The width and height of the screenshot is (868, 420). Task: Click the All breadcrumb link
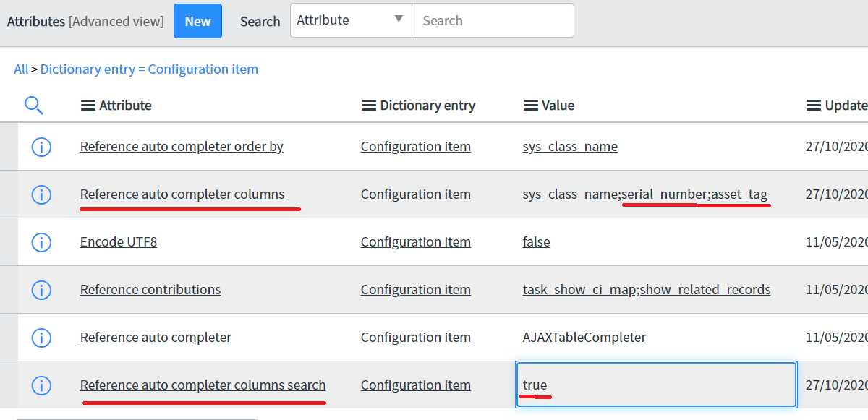pos(21,69)
